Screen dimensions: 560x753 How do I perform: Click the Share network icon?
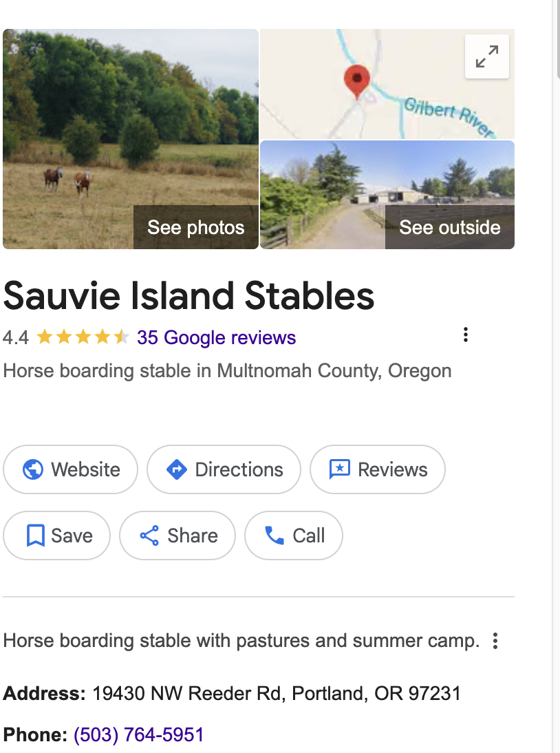tap(149, 535)
